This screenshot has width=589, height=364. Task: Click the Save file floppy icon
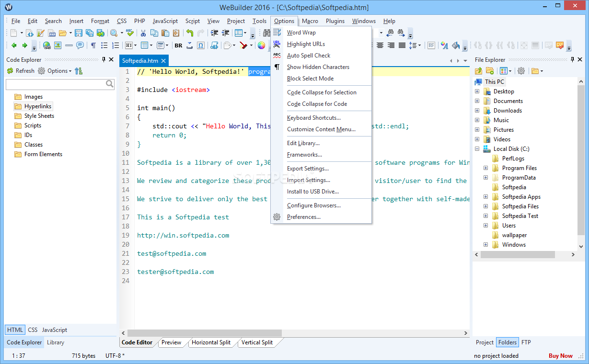point(79,33)
